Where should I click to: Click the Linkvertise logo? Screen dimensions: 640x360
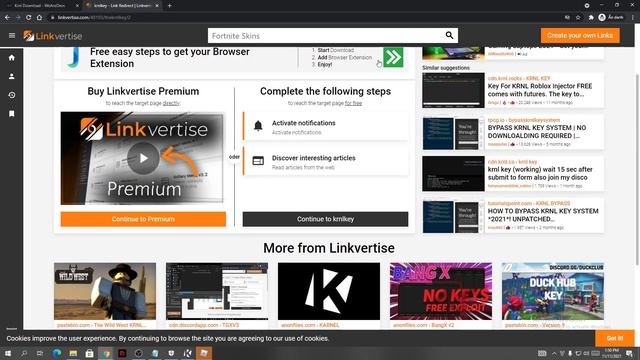click(x=53, y=36)
